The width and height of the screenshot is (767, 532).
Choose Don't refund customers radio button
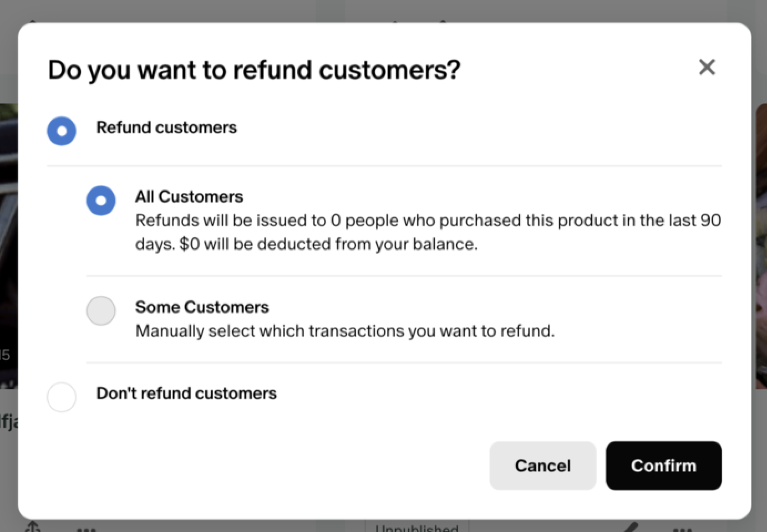(62, 397)
